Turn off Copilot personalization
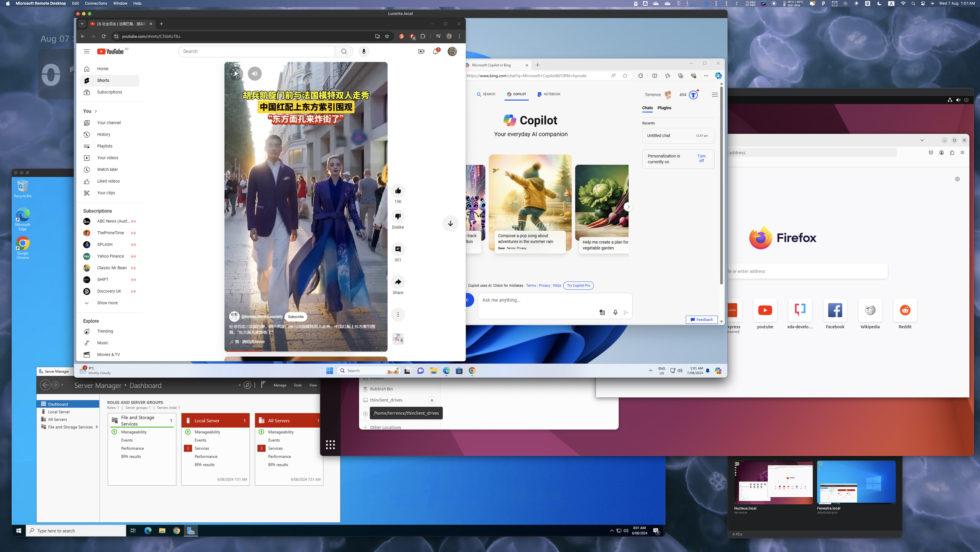This screenshot has height=552, width=980. coord(701,158)
